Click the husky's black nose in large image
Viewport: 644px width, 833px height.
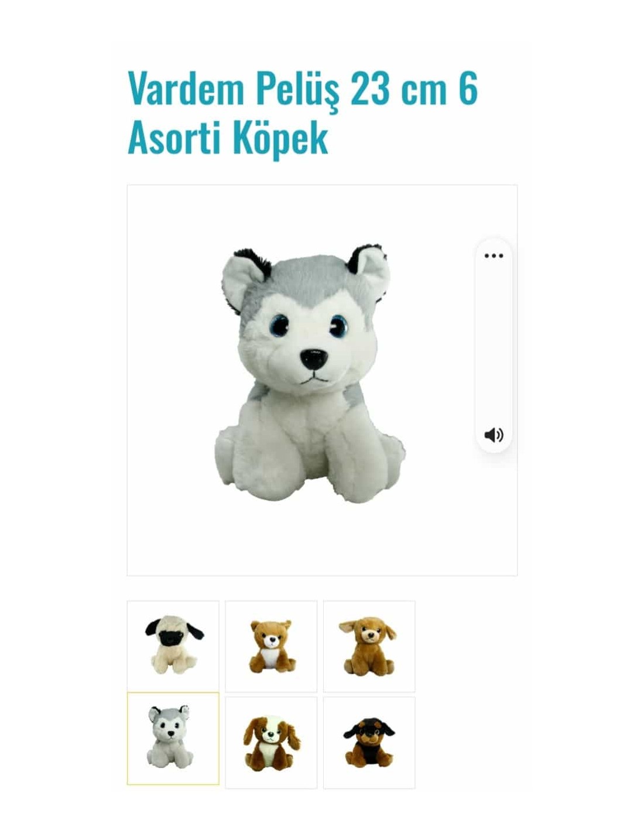click(x=313, y=359)
